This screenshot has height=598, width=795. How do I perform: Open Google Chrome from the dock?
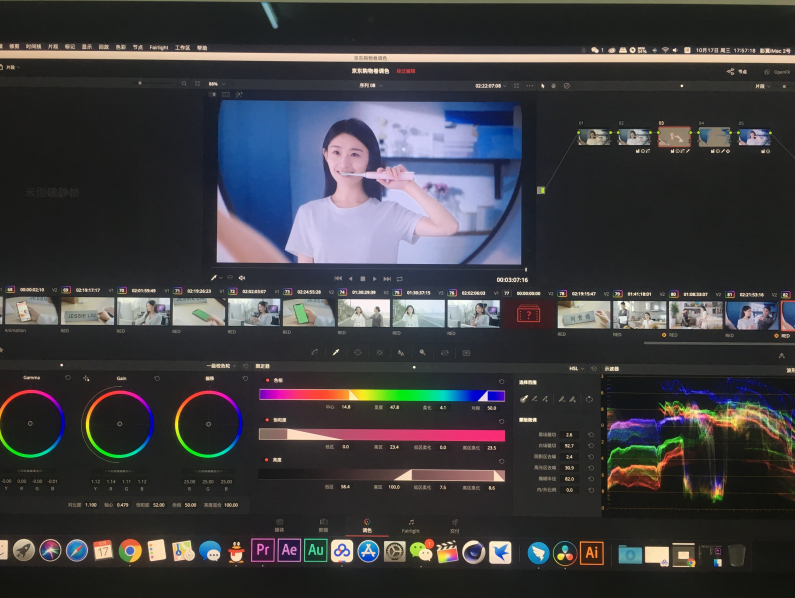click(x=130, y=549)
